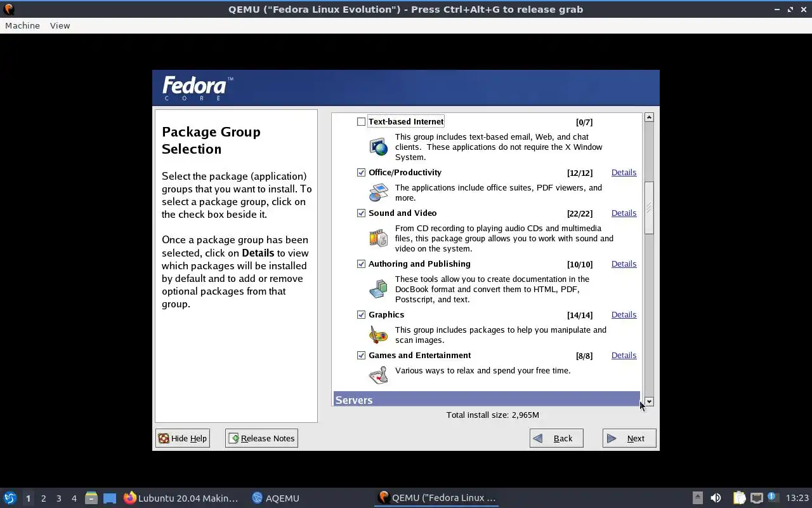This screenshot has width=812, height=508.
Task: Toggle the Text-based Internet checkbox
Action: [361, 121]
